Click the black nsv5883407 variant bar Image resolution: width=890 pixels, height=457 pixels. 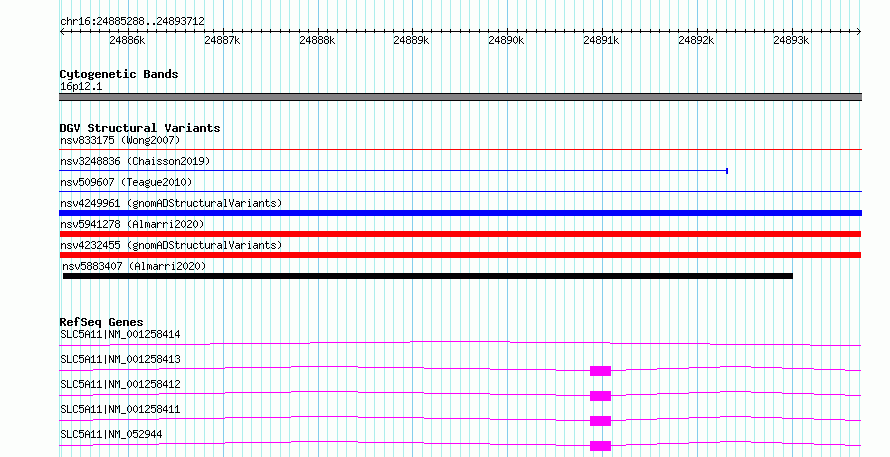[x=428, y=276]
